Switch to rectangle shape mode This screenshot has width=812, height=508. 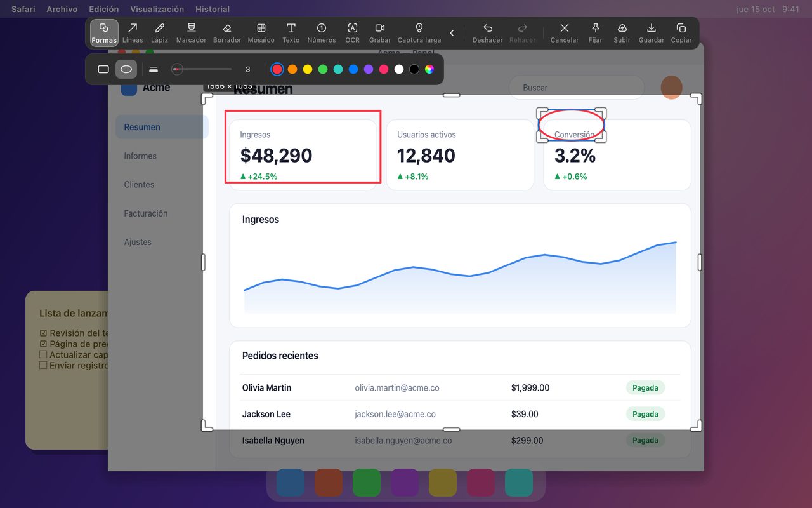point(103,69)
